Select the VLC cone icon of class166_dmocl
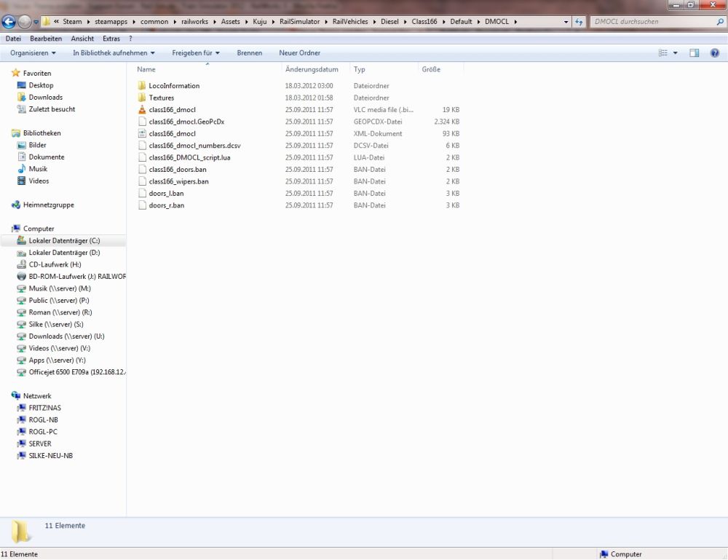 tap(142, 109)
